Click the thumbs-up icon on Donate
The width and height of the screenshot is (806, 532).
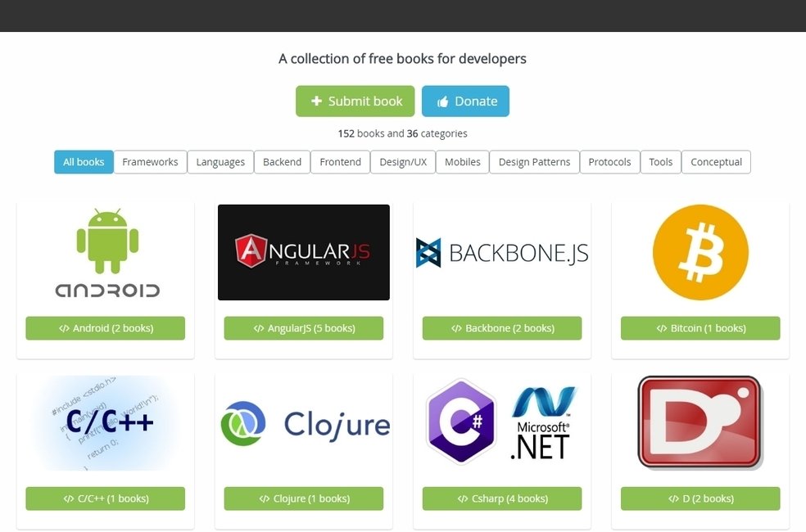coord(442,101)
